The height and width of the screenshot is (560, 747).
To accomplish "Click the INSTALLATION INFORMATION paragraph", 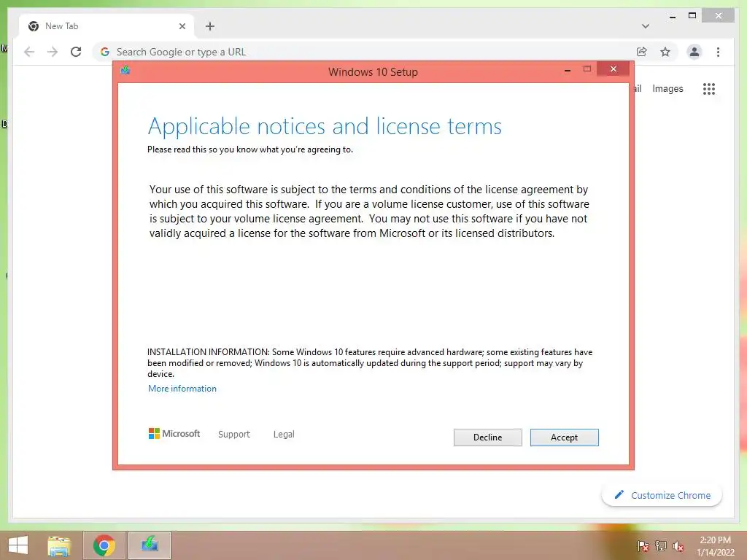I will point(370,363).
